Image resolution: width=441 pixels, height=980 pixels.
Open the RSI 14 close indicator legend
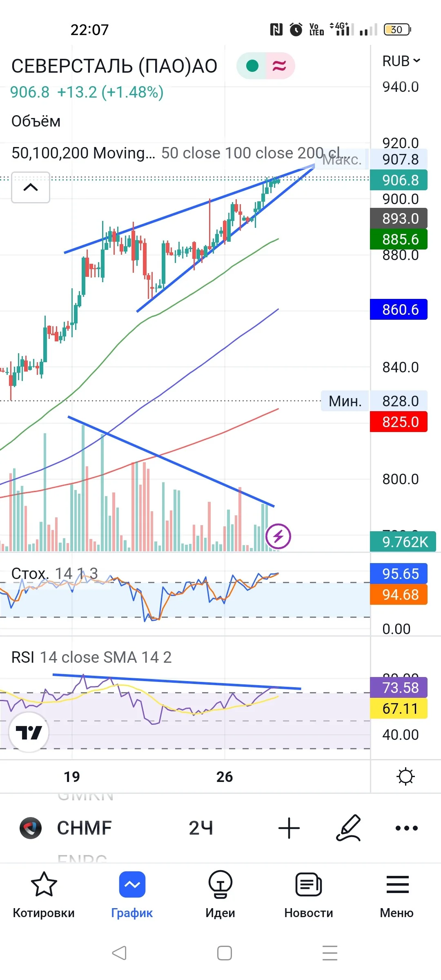pyautogui.click(x=91, y=657)
